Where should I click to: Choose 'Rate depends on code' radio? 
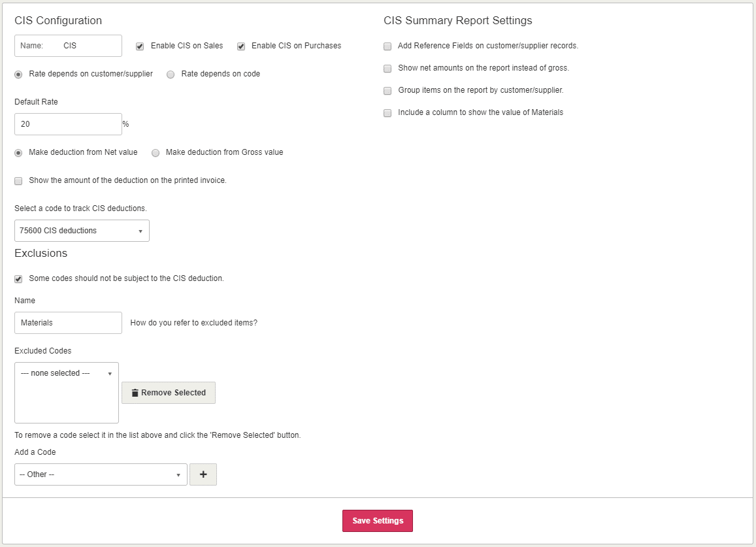pos(171,75)
